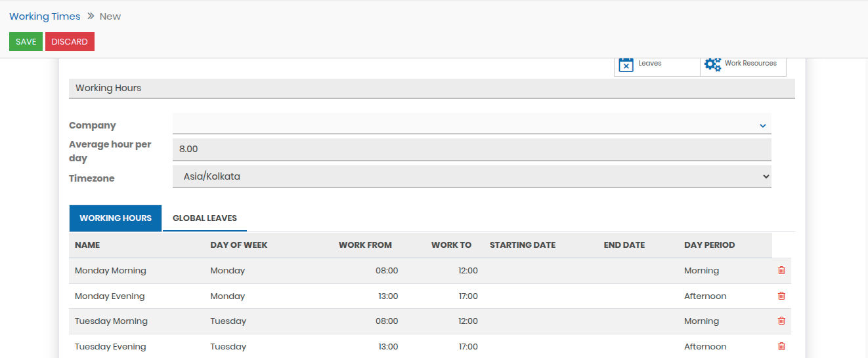
Task: Click the Working Hours name field
Action: point(431,88)
